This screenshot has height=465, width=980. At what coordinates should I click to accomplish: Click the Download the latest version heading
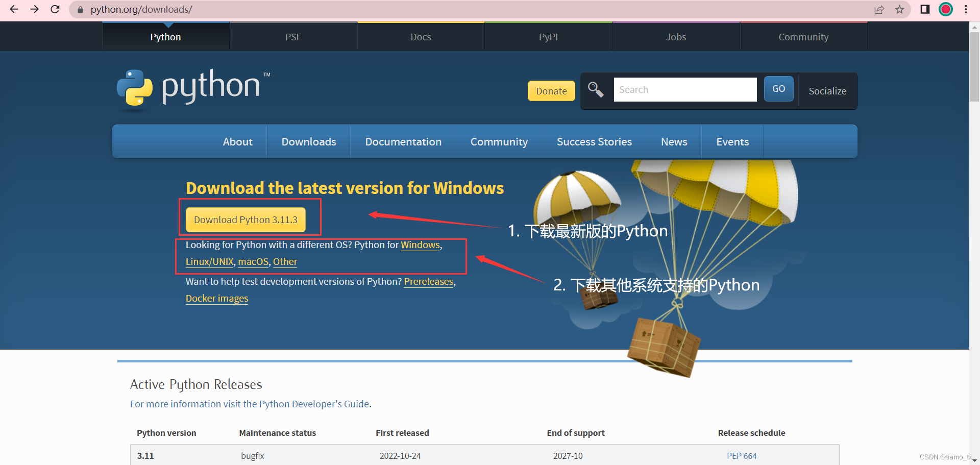click(x=345, y=188)
